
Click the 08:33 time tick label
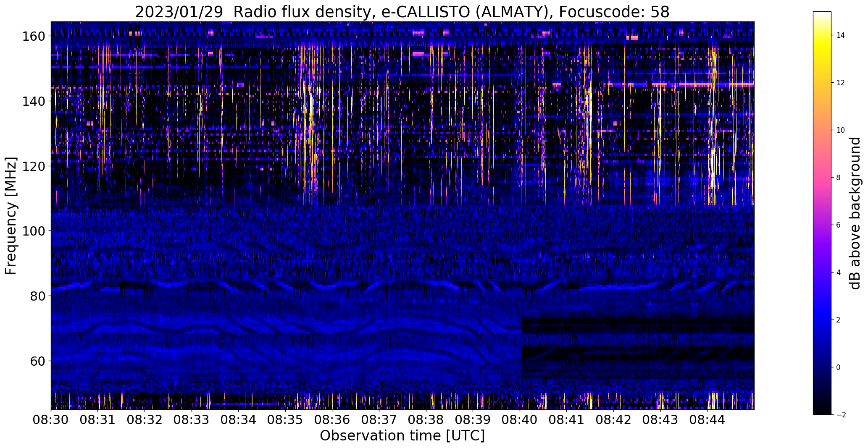192,419
